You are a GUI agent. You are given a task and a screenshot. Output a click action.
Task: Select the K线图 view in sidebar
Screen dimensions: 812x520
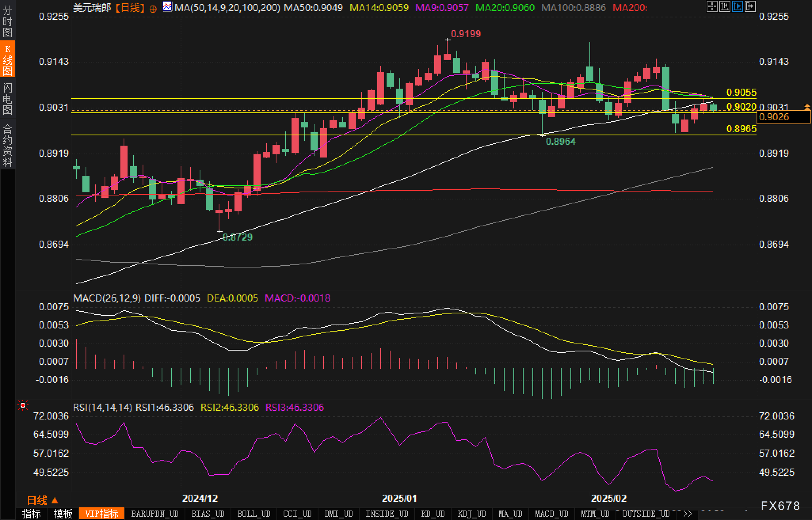pyautogui.click(x=8, y=59)
